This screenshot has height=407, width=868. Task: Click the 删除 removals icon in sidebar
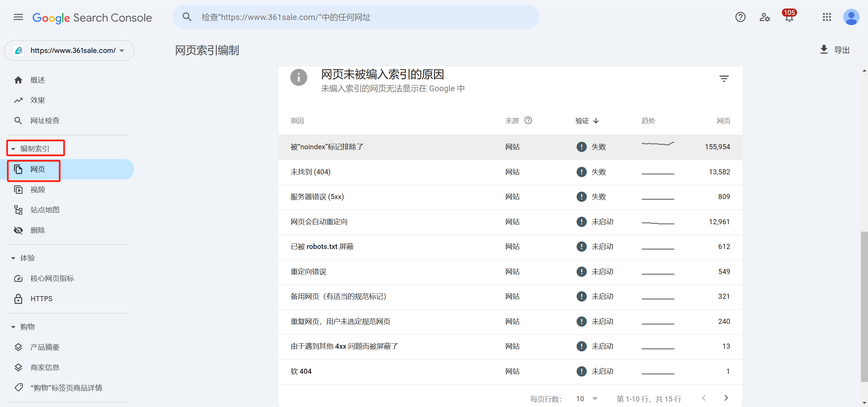coord(18,230)
